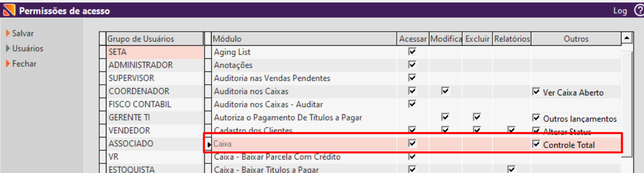This screenshot has height=173, width=644.
Task: Click the Fechar arrow icon
Action: tap(8, 64)
